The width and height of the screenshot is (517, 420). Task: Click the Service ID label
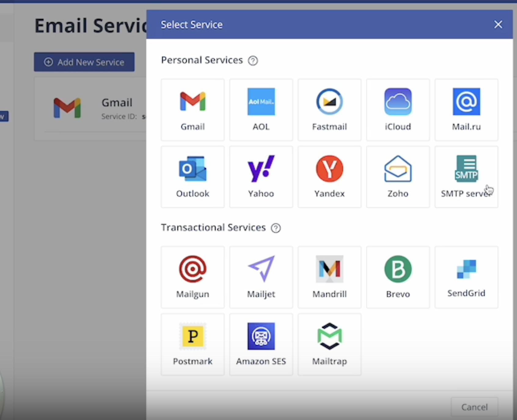[x=119, y=116]
